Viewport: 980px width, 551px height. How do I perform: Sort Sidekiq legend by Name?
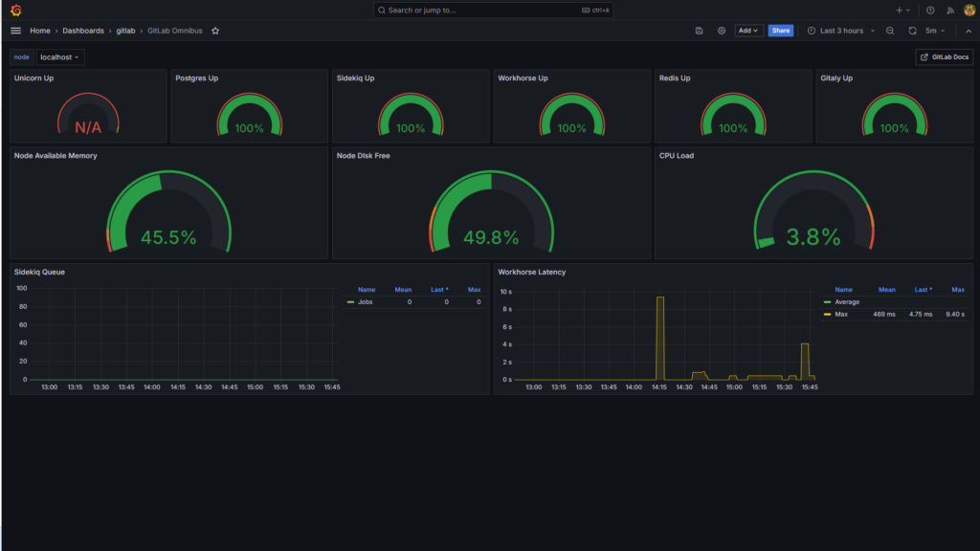pyautogui.click(x=367, y=289)
